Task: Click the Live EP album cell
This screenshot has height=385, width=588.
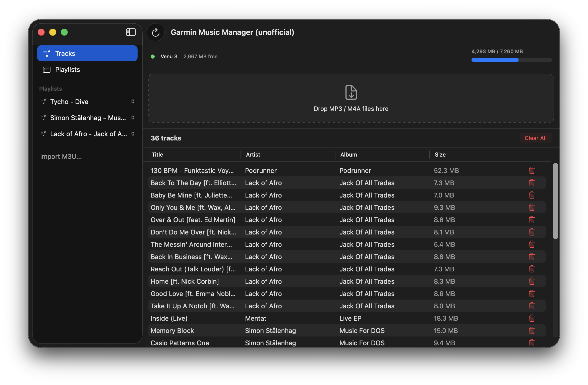Action: (x=350, y=318)
